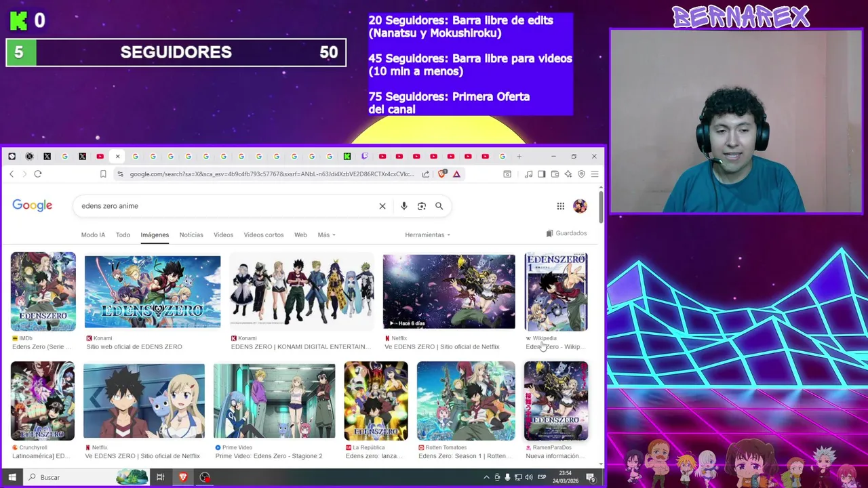Open the Crunchyroll Edens Zero image
The height and width of the screenshot is (488, 868).
tap(43, 401)
